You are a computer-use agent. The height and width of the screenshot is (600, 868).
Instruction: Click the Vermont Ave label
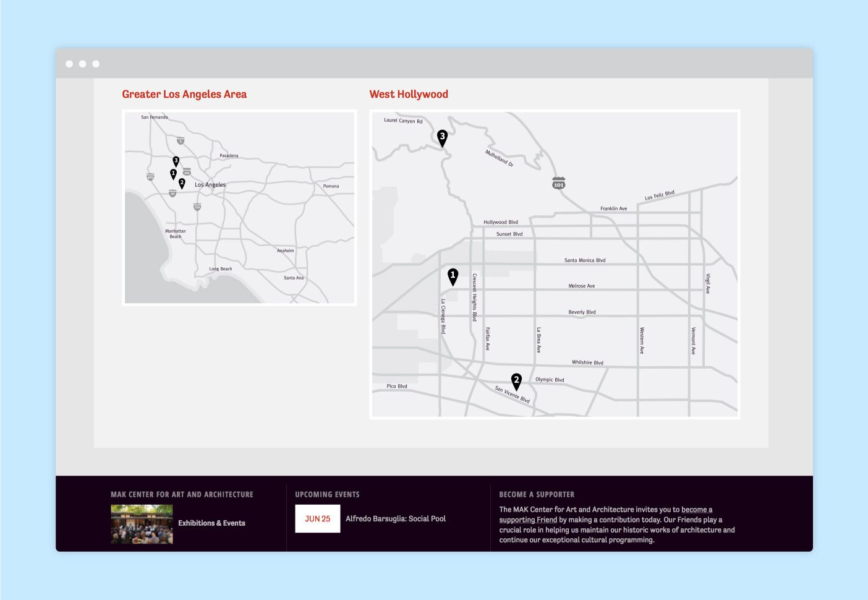[693, 341]
